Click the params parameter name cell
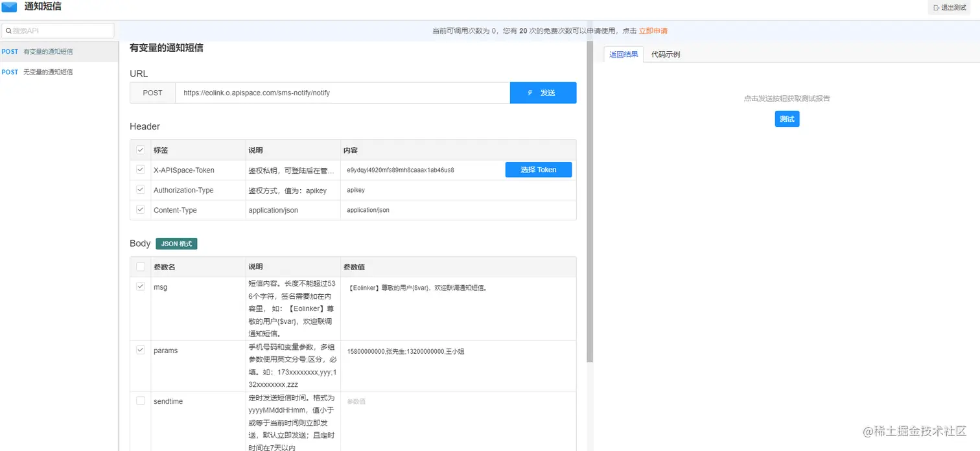Viewport: 980px width, 451px height. 198,365
